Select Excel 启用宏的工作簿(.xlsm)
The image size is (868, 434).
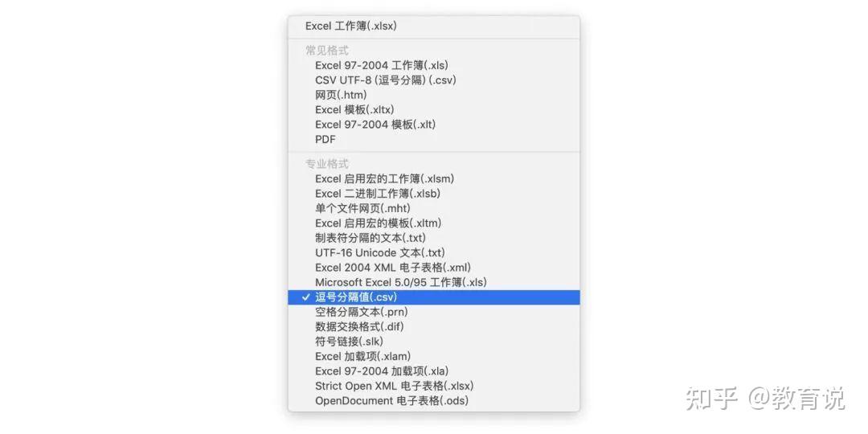click(433, 178)
